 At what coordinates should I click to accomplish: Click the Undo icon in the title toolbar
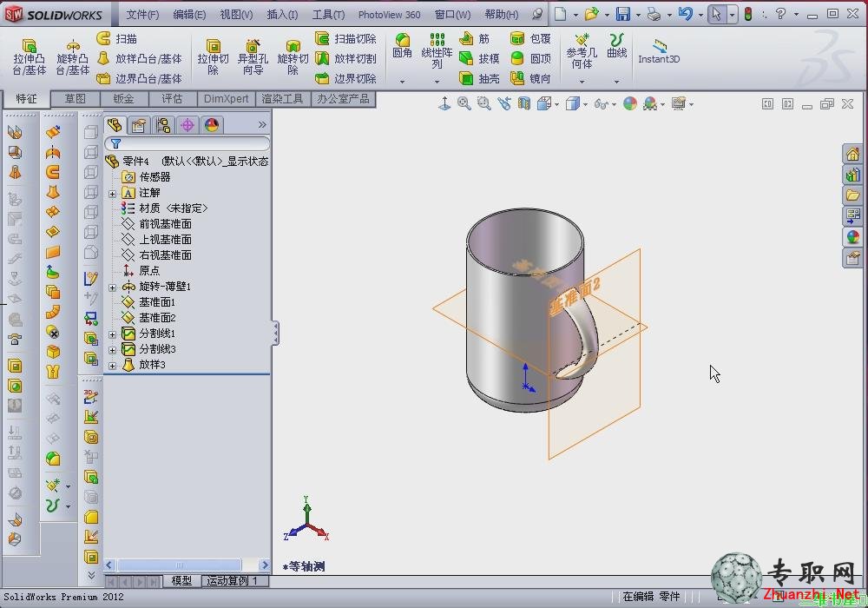coord(686,14)
